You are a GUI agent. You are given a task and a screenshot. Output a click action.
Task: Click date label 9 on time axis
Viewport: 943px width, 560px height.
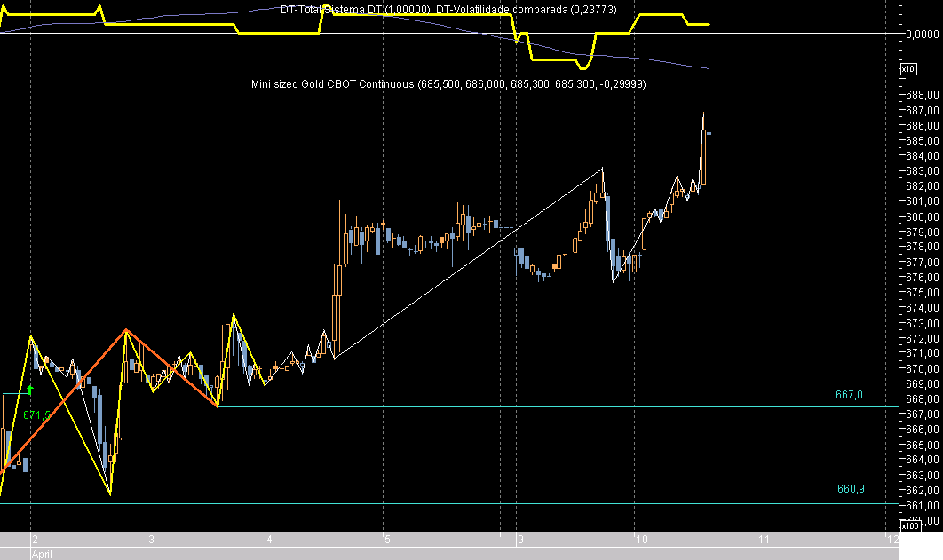pos(520,540)
